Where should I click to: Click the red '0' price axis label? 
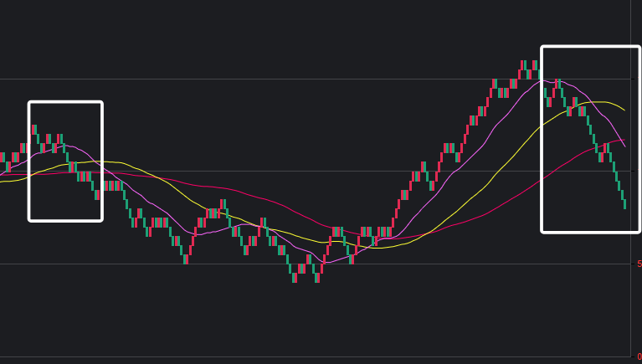[x=639, y=356]
